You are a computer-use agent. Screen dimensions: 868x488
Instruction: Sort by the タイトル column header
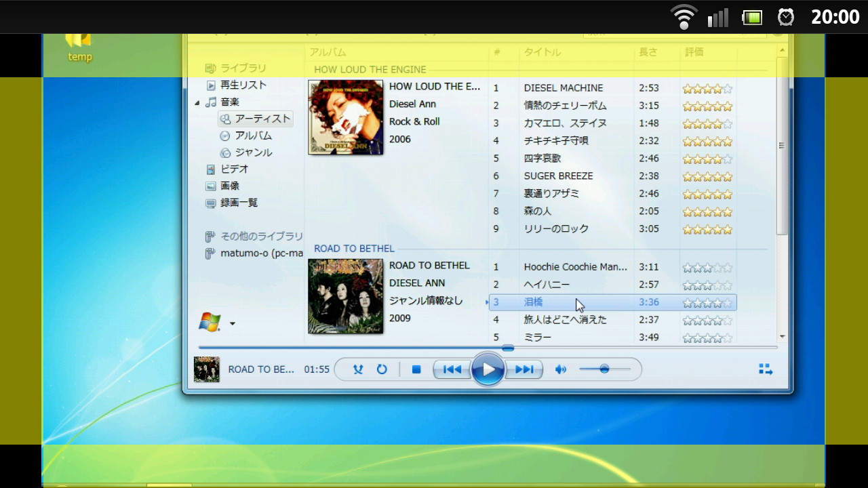click(x=542, y=52)
